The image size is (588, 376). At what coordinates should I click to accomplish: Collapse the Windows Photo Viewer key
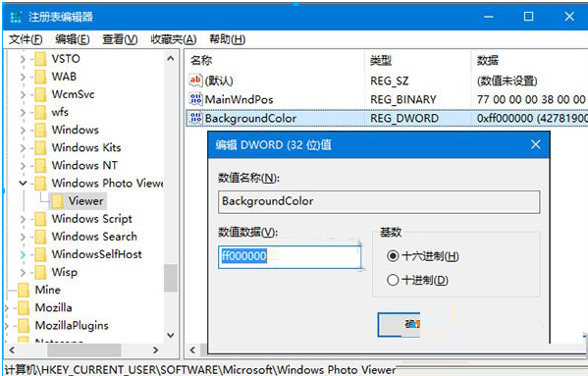[x=23, y=184]
